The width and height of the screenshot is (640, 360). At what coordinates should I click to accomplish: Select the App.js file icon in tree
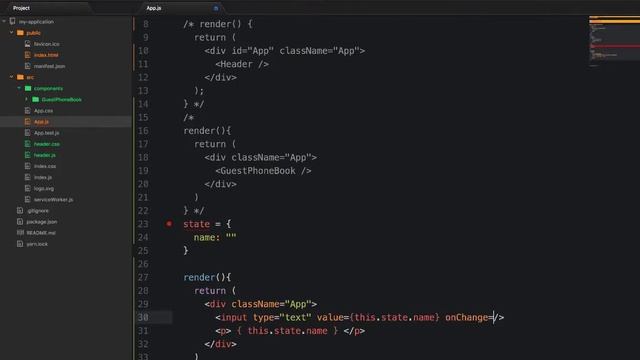[27, 122]
